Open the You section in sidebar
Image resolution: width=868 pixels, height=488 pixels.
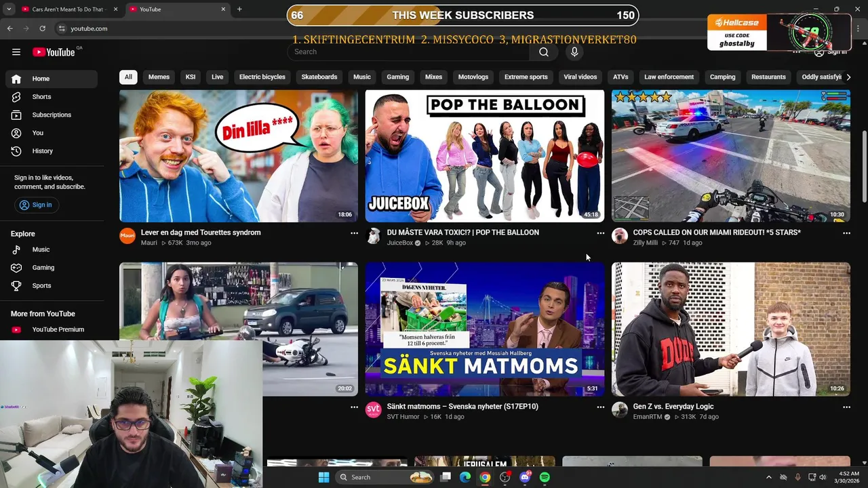[x=52, y=133]
